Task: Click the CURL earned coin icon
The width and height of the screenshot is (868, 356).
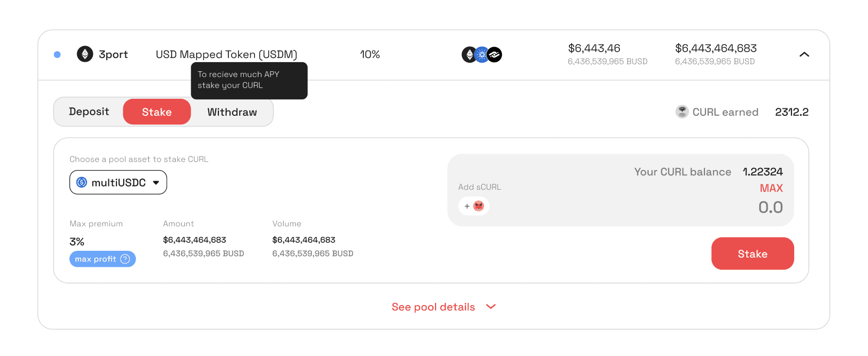Action: 682,112
